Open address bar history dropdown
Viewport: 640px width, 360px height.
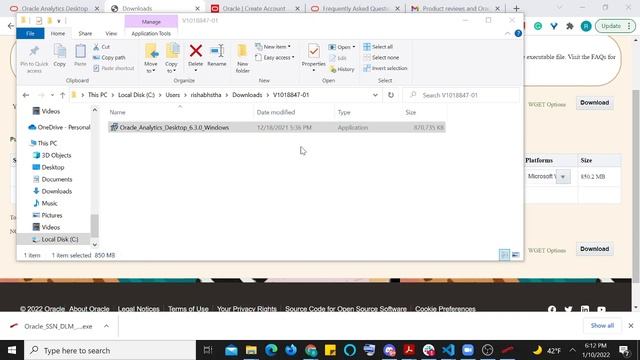click(375, 95)
